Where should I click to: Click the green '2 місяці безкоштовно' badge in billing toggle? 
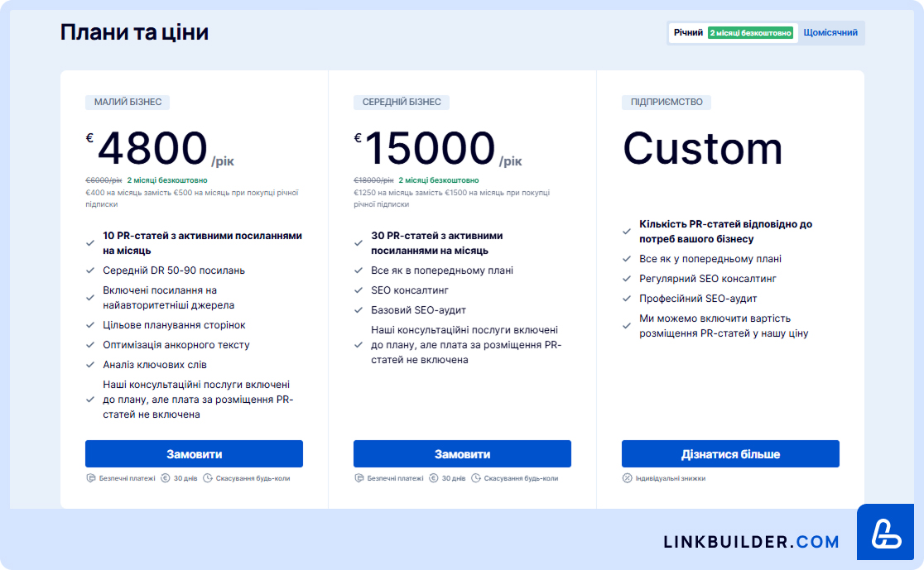click(750, 33)
